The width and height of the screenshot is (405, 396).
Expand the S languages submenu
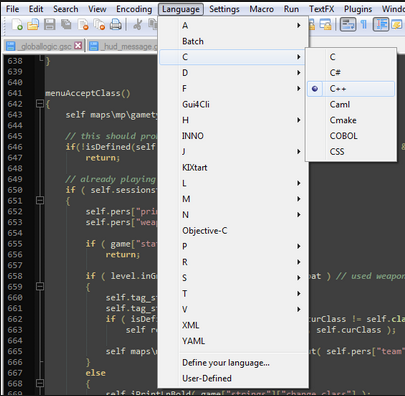tap(233, 278)
